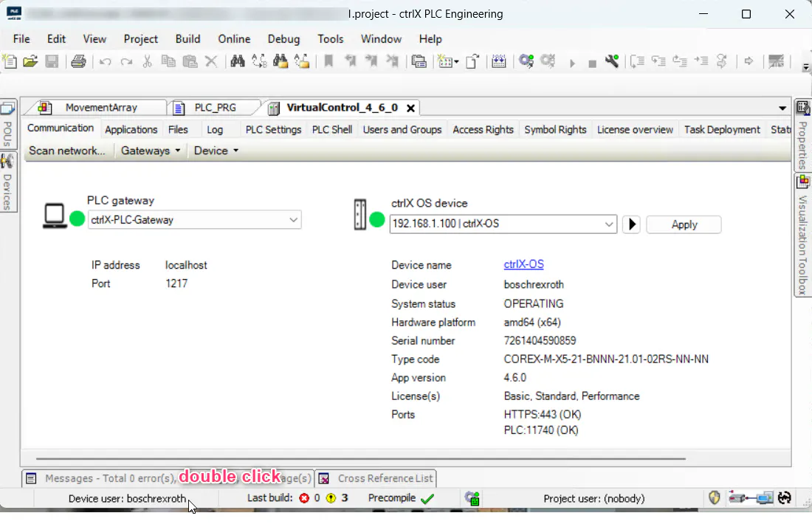The height and width of the screenshot is (527, 812).
Task: Open the Online menu
Action: pos(234,39)
